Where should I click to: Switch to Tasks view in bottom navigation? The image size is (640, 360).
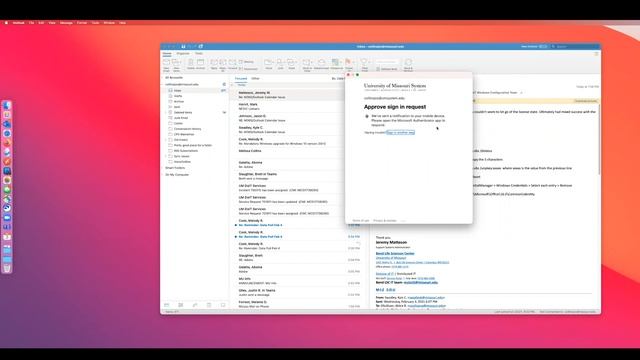point(209,305)
